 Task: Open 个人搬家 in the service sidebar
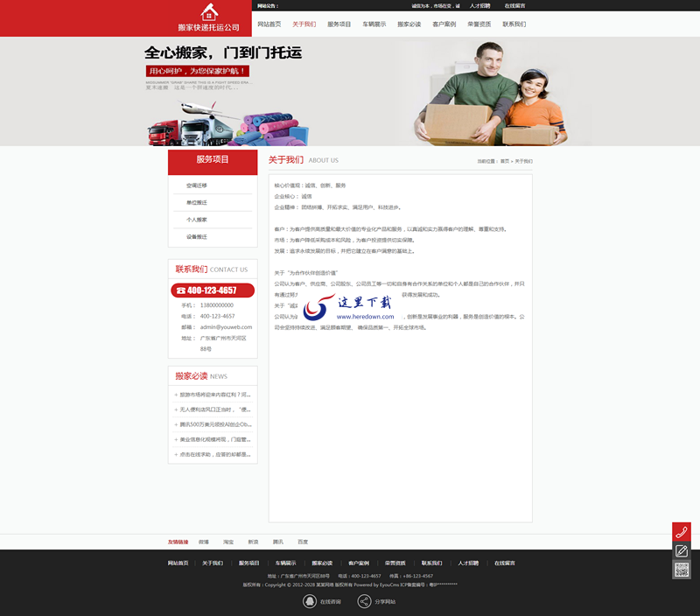197,220
